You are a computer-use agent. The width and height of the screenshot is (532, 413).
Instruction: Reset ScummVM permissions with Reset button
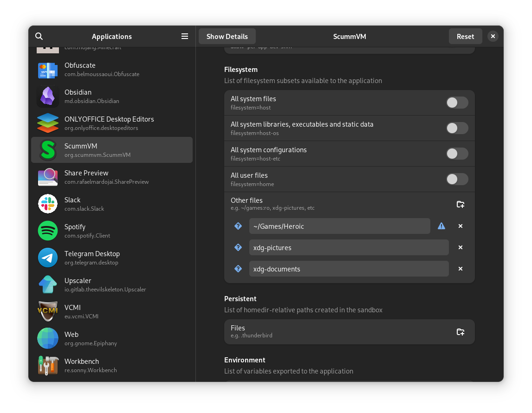click(x=465, y=36)
